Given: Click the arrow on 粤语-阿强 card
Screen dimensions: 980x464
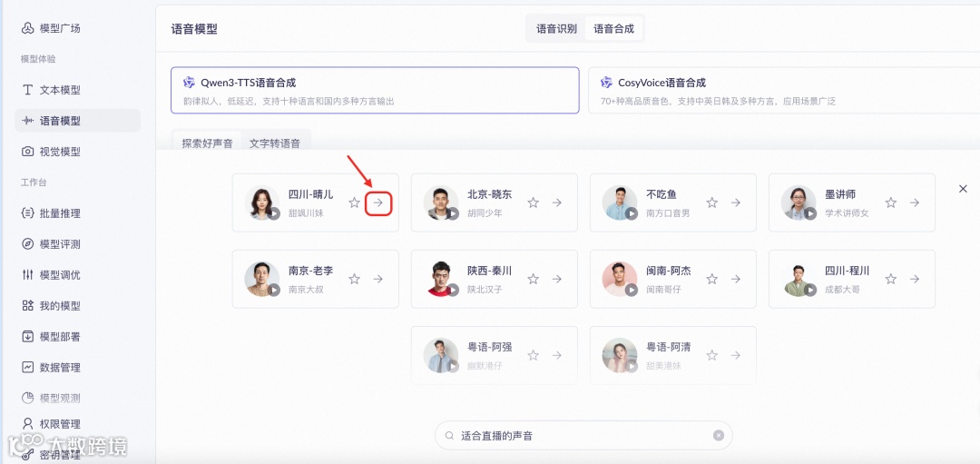Looking at the screenshot, I should [557, 355].
